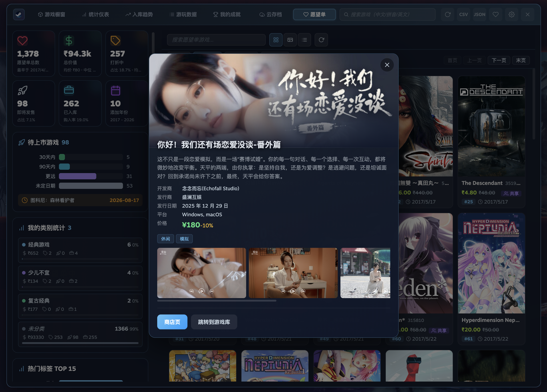
Task: Click the 愿望单总数 heart stat card
Action: pos(34,54)
